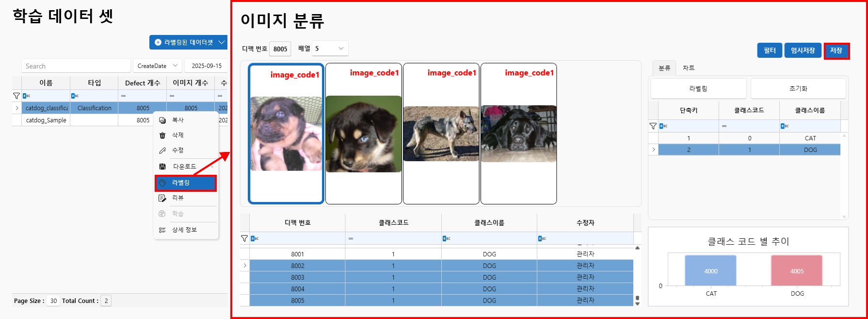Click the blue CAT bar showing 4000
This screenshot has height=319, width=868.
click(x=710, y=270)
